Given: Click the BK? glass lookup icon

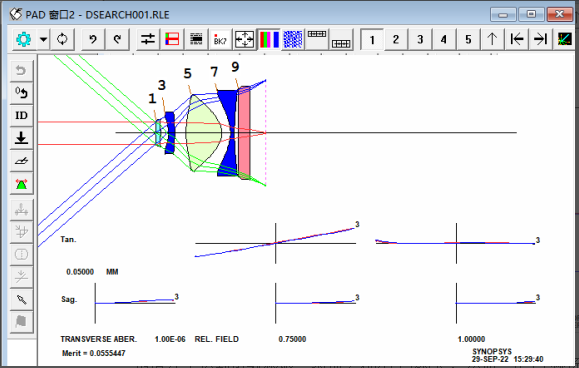Looking at the screenshot, I should [220, 39].
